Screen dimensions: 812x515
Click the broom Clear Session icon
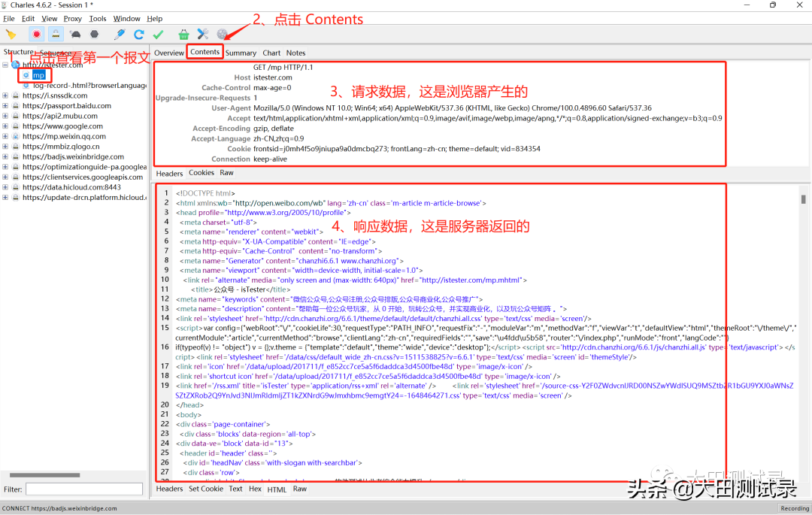[11, 34]
